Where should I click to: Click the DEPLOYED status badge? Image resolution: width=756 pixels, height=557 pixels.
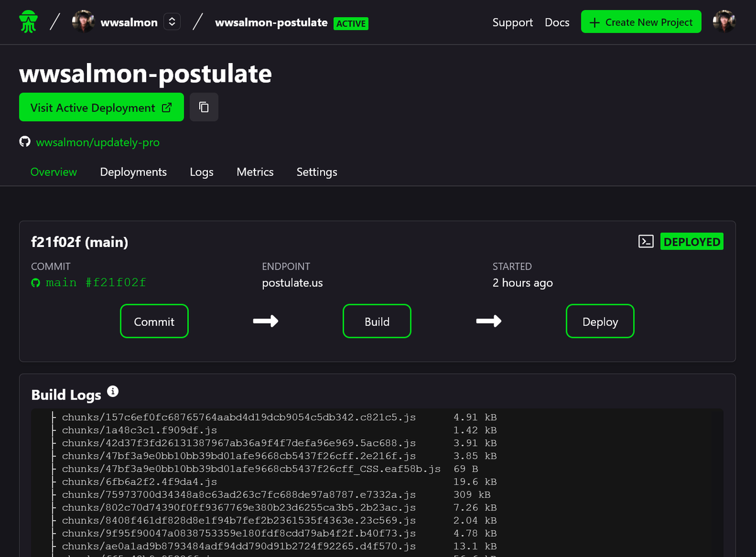[692, 241]
